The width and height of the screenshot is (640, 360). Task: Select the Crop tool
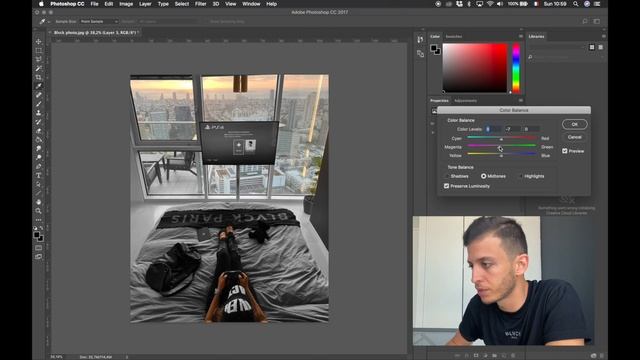point(39,78)
